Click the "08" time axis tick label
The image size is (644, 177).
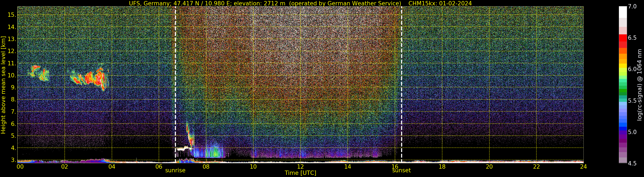coord(206,167)
